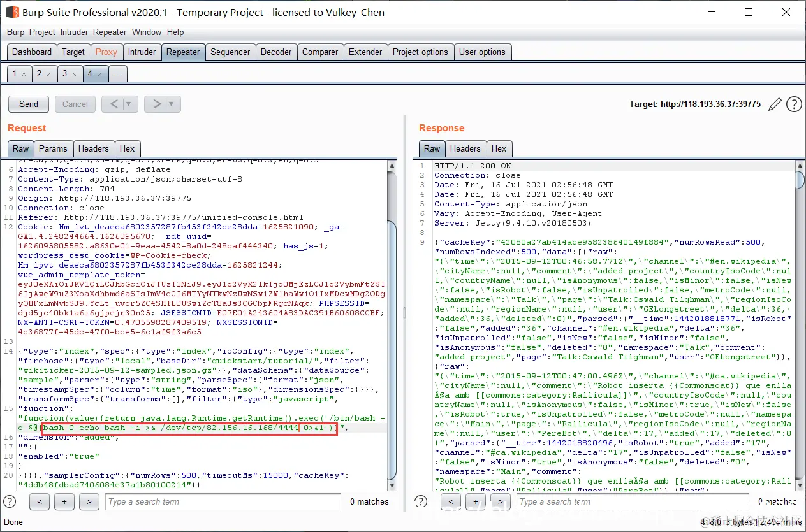Open the Intruder menu

tap(75, 32)
